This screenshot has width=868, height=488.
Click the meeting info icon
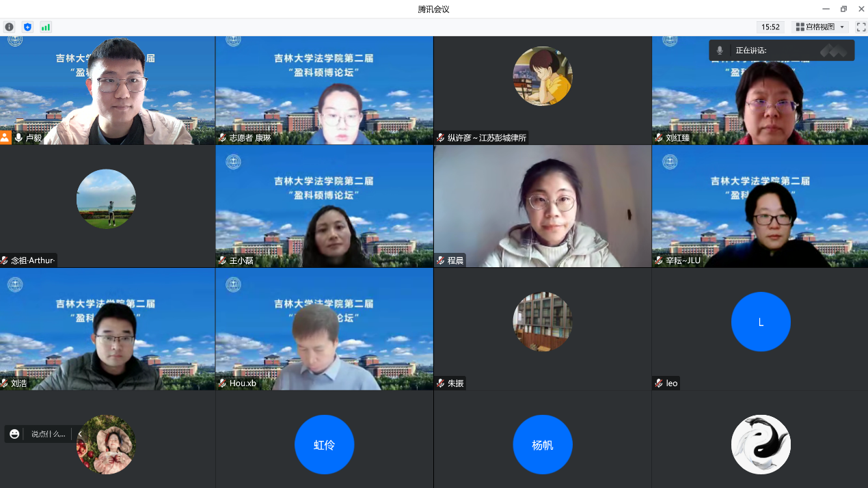[x=9, y=27]
